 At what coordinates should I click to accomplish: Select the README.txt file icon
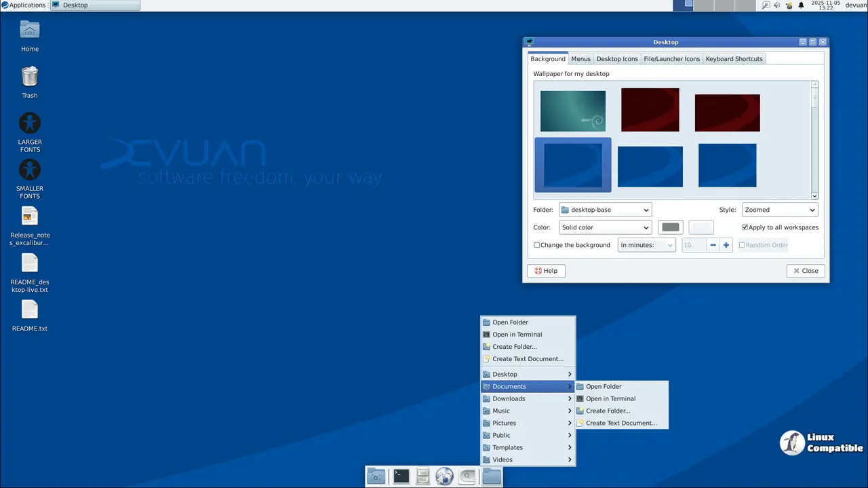tap(30, 310)
